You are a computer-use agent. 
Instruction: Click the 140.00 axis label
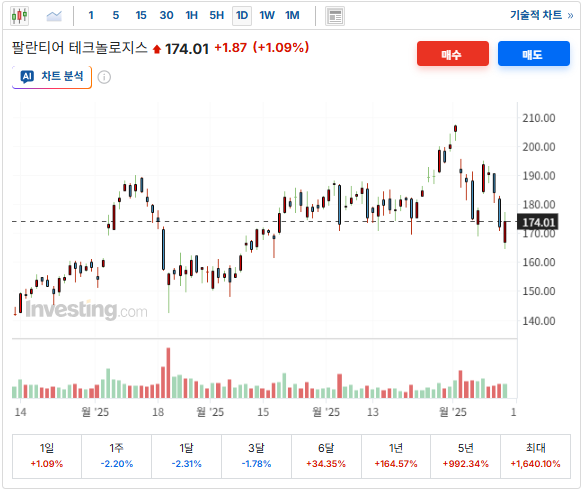coord(539,321)
